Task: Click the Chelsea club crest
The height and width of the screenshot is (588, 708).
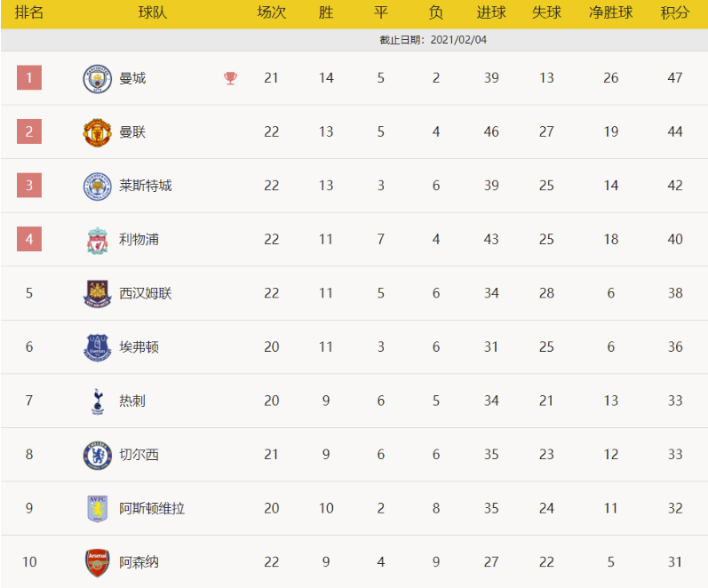Action: (96, 455)
